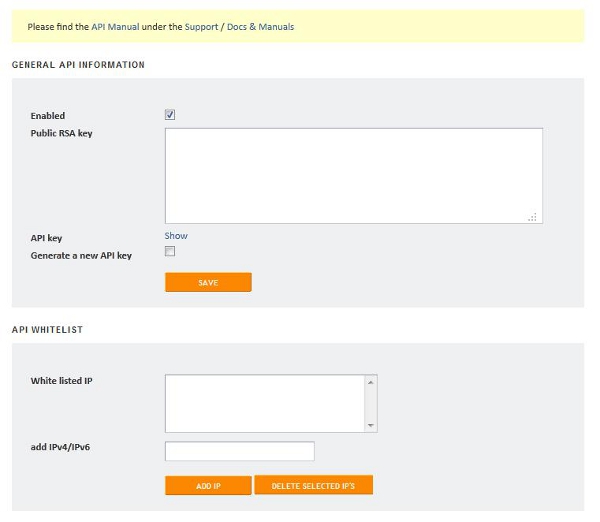Click inside the White listed IP list
This screenshot has height=522, width=600.
point(264,403)
